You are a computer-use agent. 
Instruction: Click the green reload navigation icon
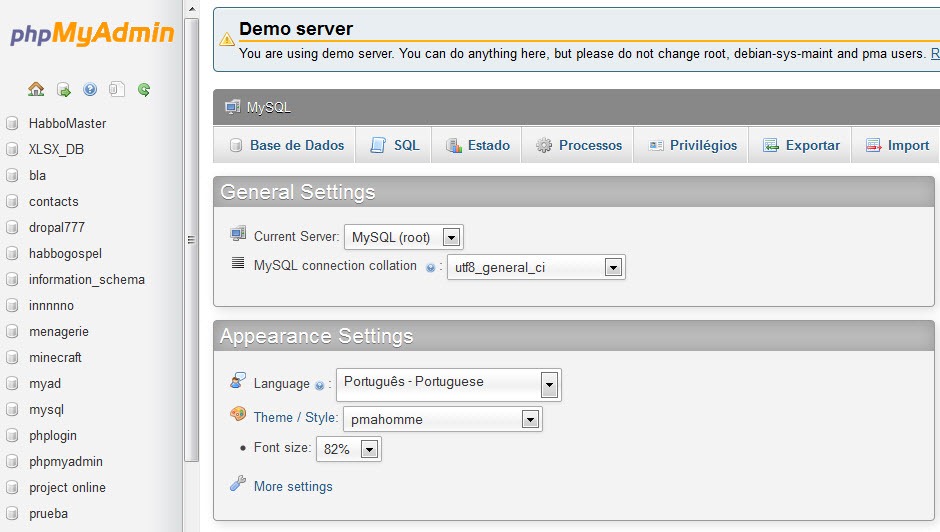pyautogui.click(x=144, y=89)
